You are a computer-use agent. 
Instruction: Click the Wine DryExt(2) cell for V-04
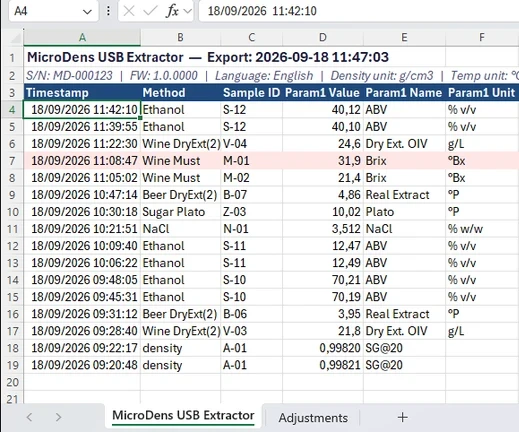pyautogui.click(x=180, y=144)
